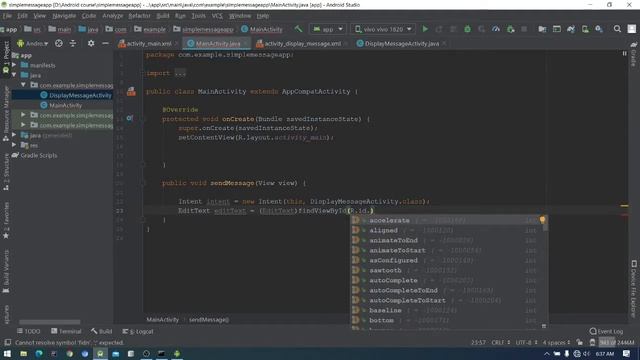Choose 'accelerate' from completion list
640x360 pixels.
tap(447, 220)
